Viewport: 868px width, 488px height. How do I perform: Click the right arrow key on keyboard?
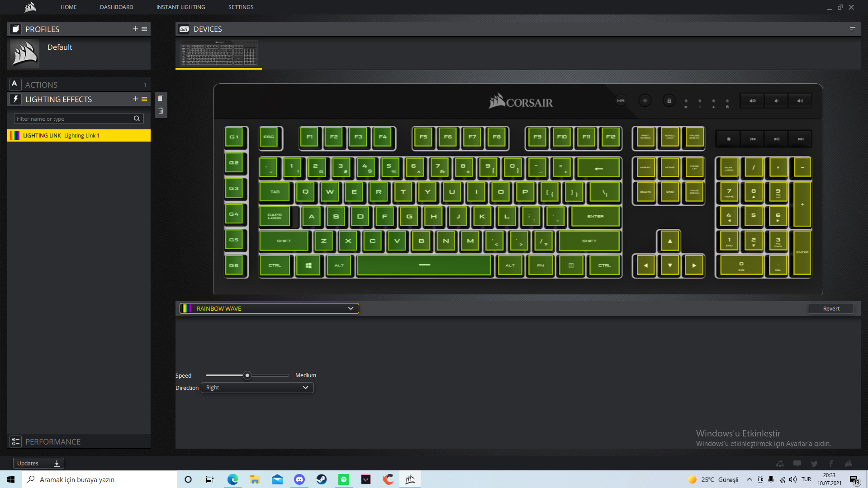pos(694,265)
